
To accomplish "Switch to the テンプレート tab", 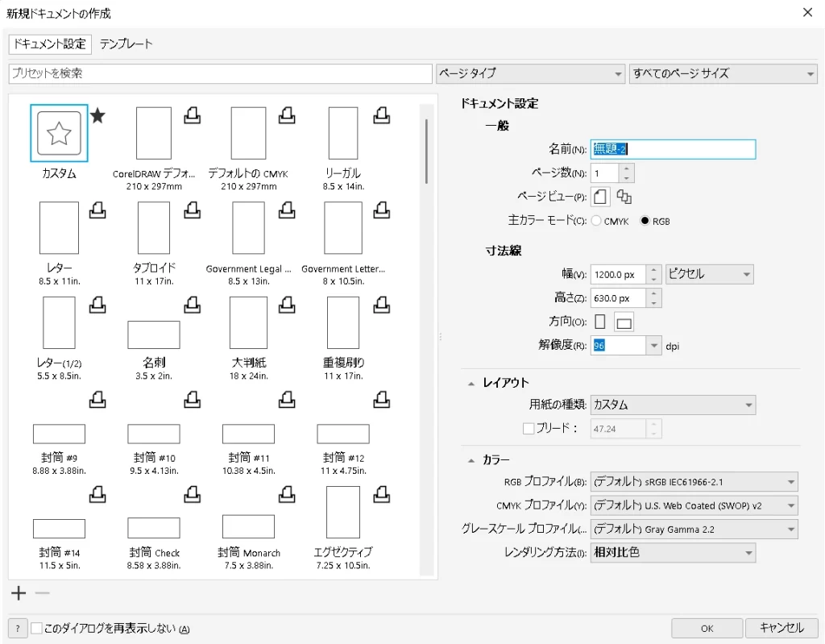I will 126,45.
